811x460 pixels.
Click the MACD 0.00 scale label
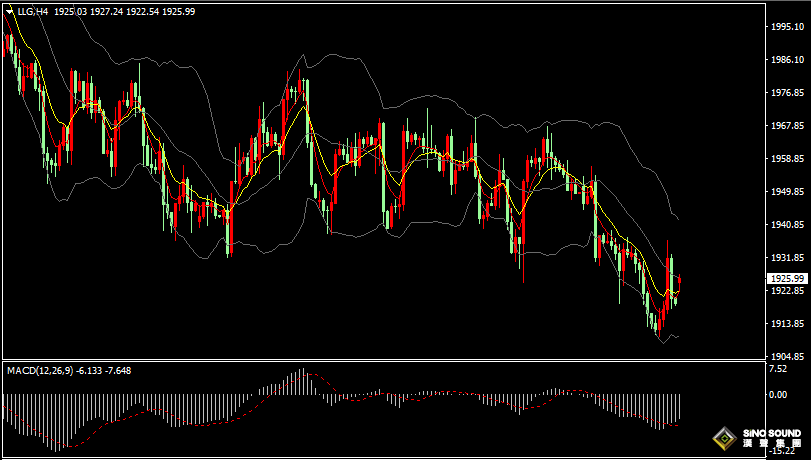(x=776, y=394)
